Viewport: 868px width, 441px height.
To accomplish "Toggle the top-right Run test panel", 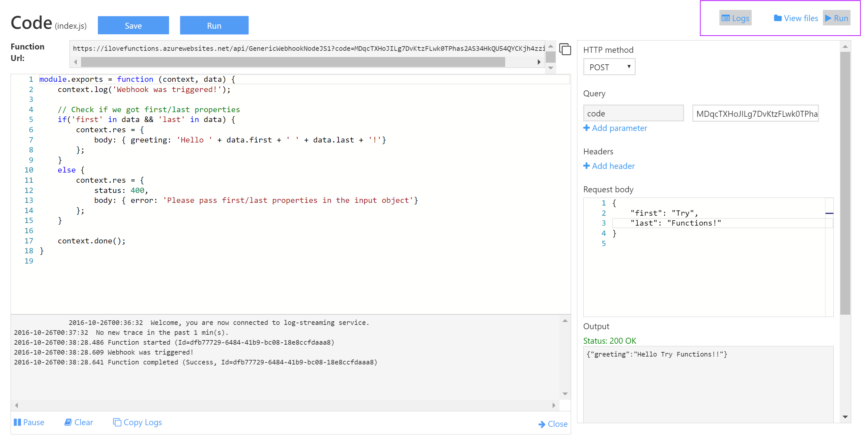I will (x=836, y=18).
